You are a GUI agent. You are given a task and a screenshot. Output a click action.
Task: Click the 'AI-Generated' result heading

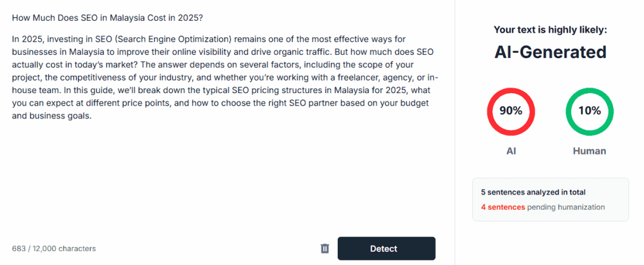(x=550, y=52)
